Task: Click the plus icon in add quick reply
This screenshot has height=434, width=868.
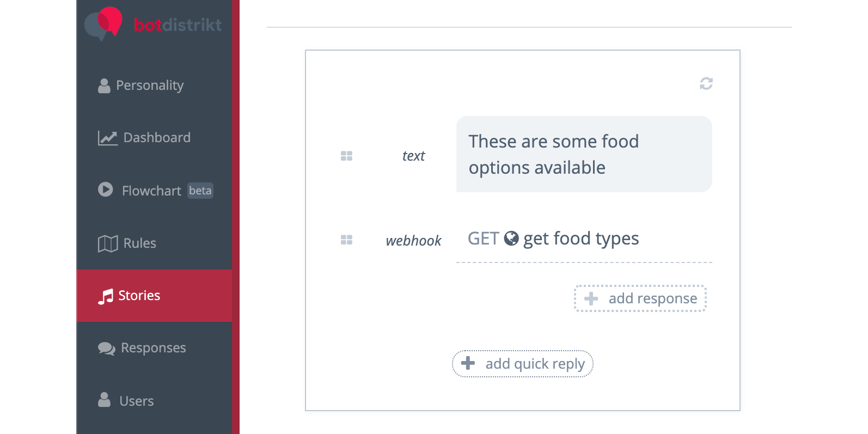Action: click(x=468, y=363)
